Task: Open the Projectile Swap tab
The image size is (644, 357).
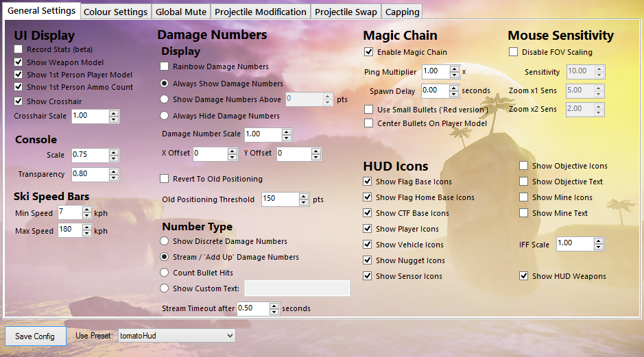Action: (x=346, y=12)
